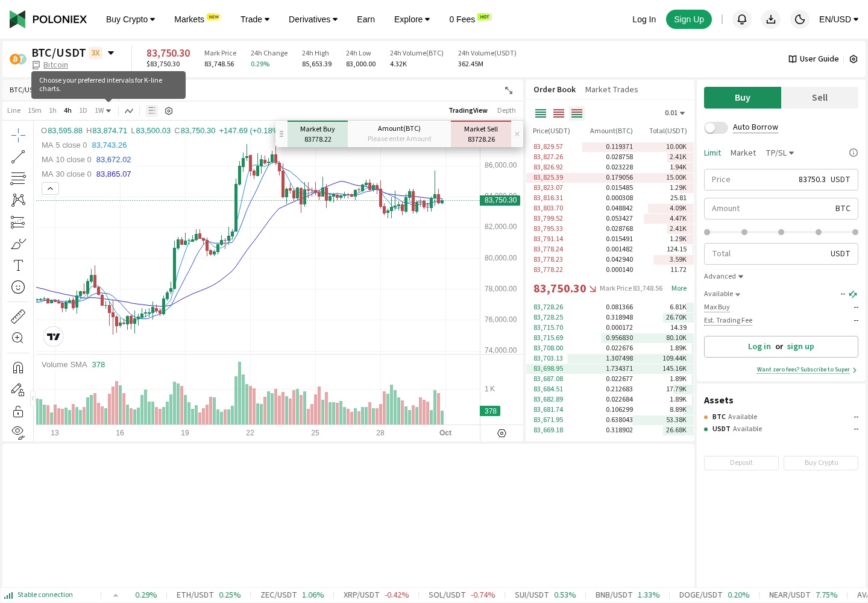Image resolution: width=868 pixels, height=603 pixels.
Task: Click the zero fees Super subscription link
Action: click(x=807, y=370)
